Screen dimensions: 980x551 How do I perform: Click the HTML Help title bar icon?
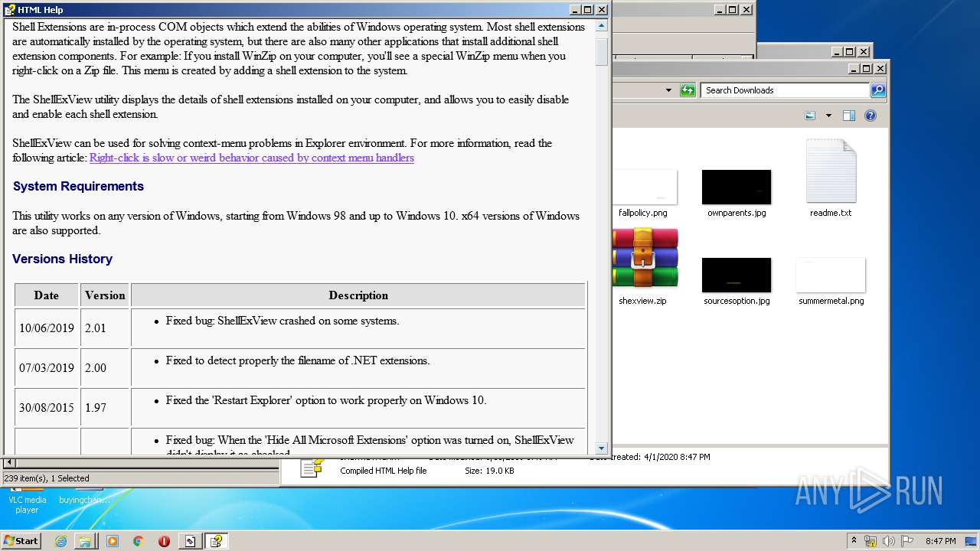(10, 10)
